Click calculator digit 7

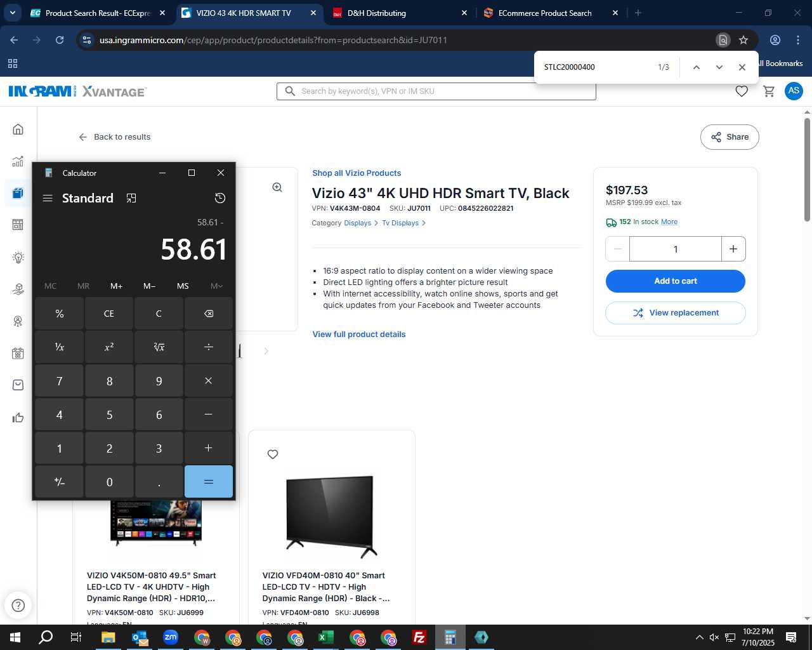point(60,381)
